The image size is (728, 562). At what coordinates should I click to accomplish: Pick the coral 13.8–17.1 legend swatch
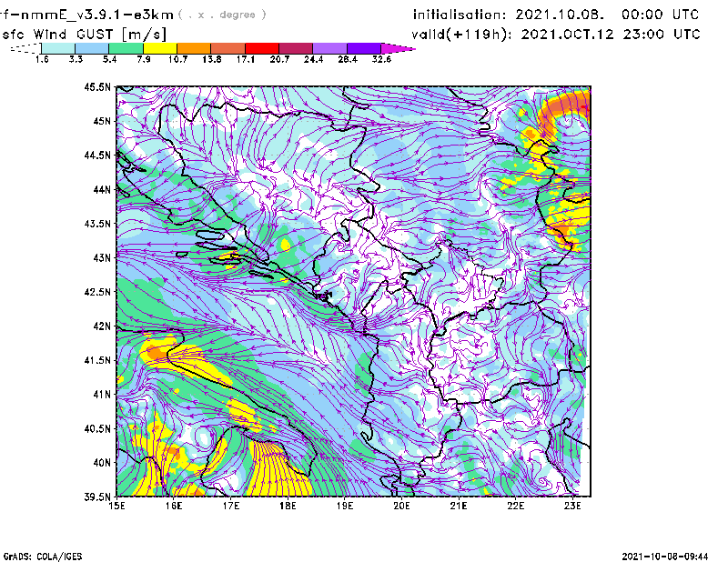pos(228,48)
